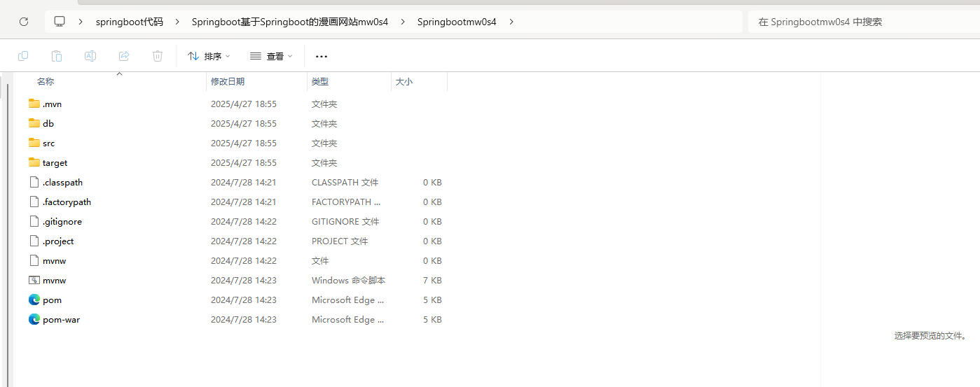Click the Windows 命令脚本 type cell
The width and height of the screenshot is (980, 387).
click(348, 280)
